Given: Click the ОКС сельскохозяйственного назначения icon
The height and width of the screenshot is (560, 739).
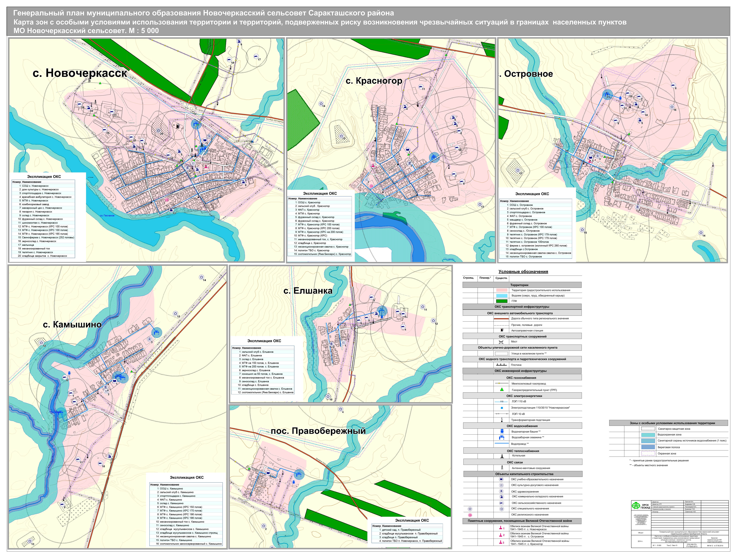Looking at the screenshot, I should tap(501, 503).
